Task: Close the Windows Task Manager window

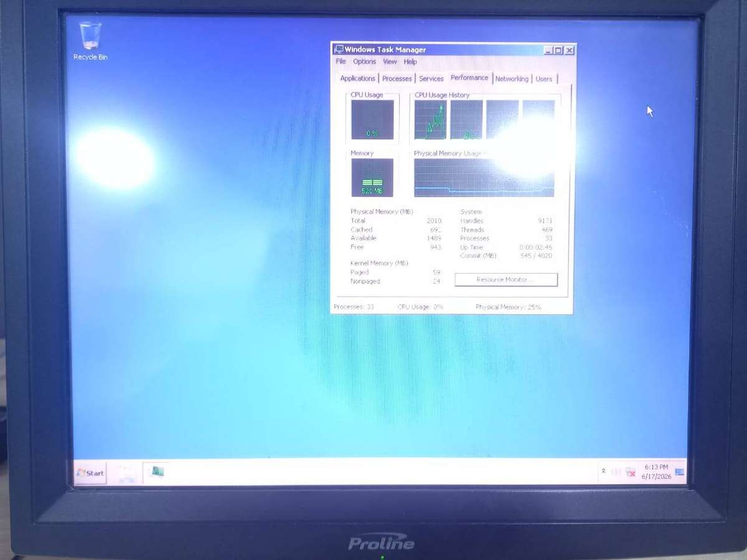Action: point(569,50)
